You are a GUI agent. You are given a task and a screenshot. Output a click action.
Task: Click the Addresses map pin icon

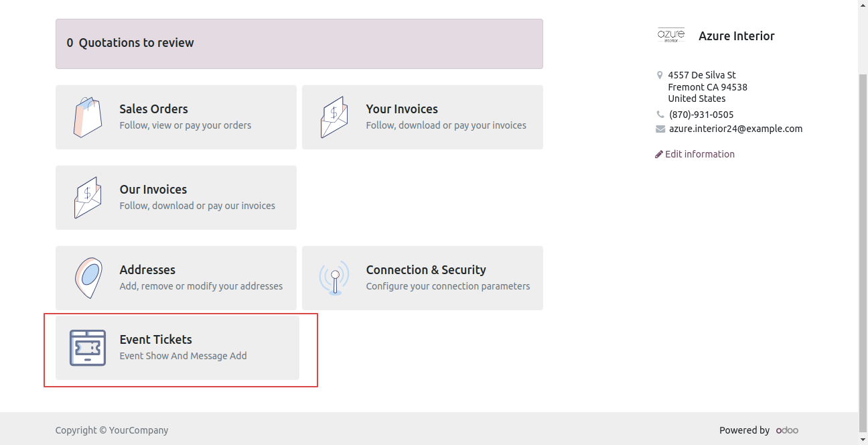pyautogui.click(x=88, y=278)
